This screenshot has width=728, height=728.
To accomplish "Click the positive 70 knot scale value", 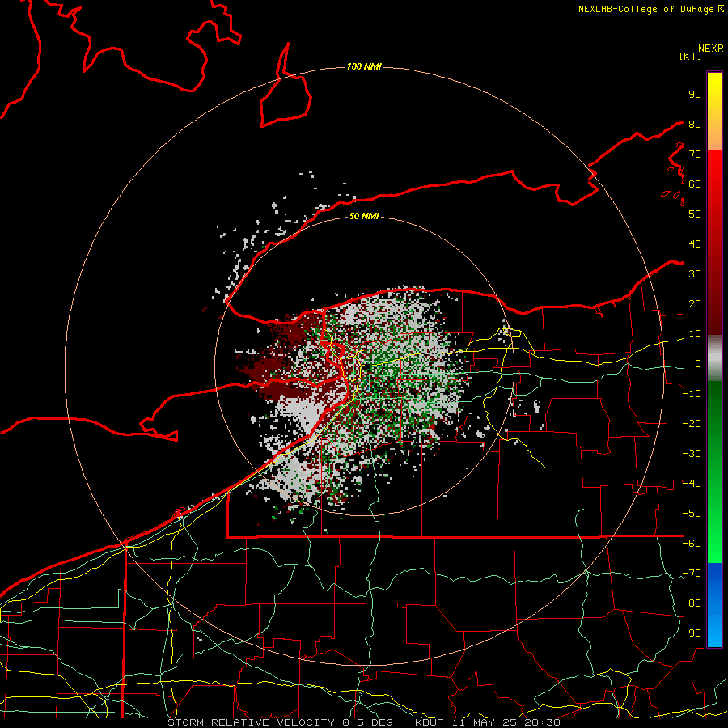I will click(695, 154).
